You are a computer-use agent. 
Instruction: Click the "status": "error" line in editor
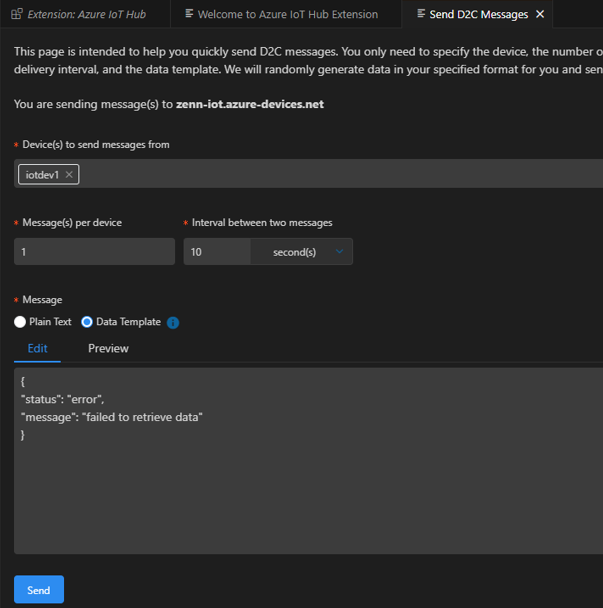pos(62,399)
